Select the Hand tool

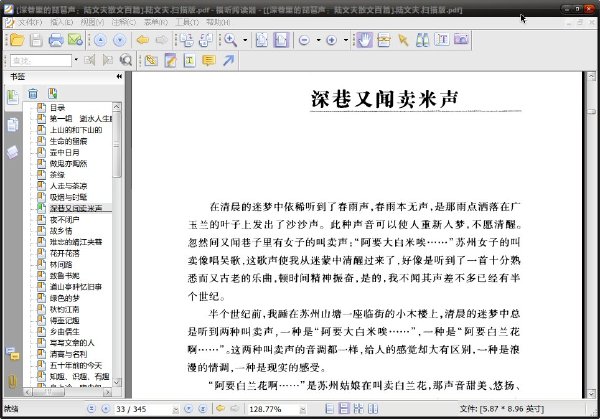tap(364, 40)
